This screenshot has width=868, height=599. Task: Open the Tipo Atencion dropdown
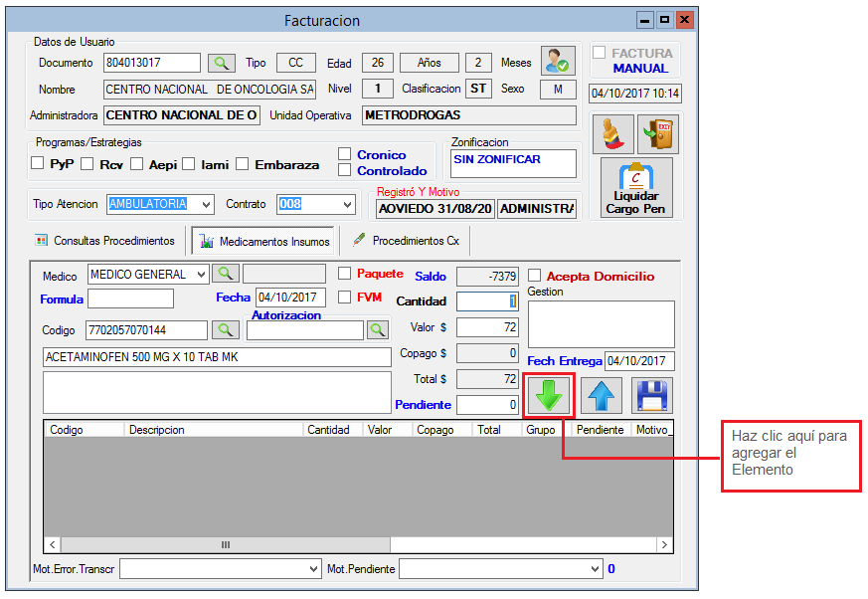206,204
